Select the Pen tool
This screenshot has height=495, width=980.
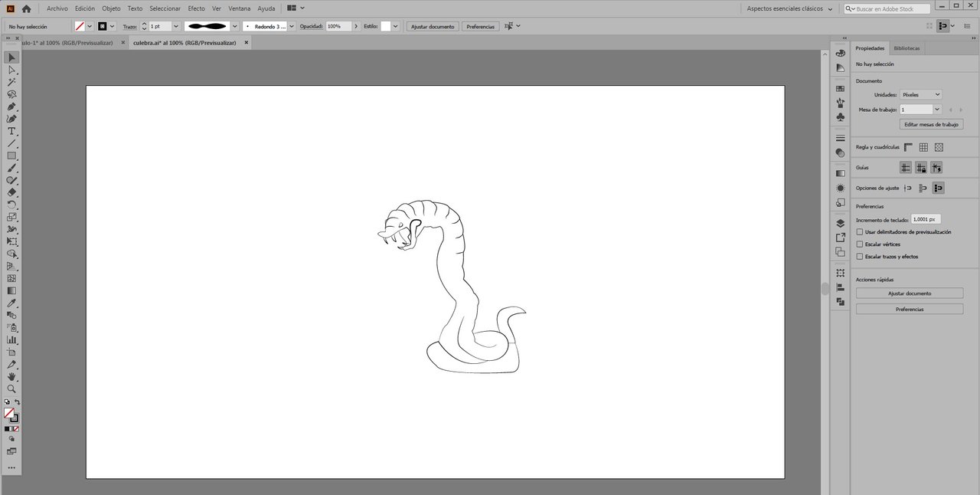coord(11,107)
